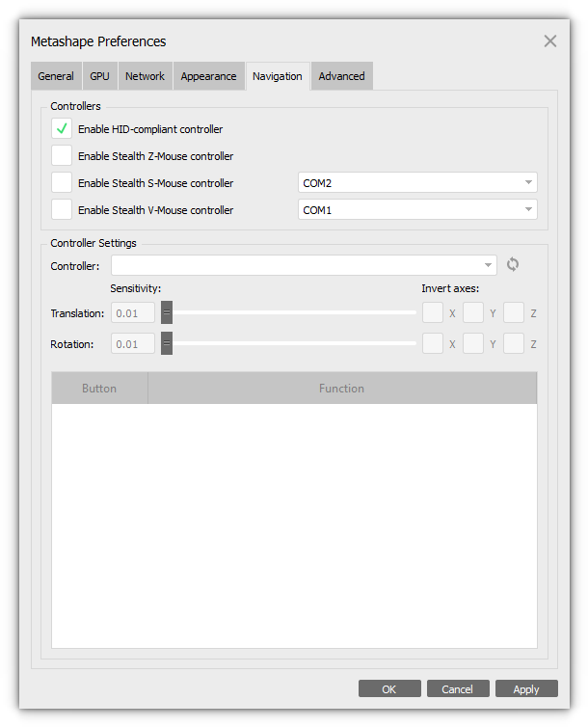Toggle Translation invert X axis checkbox
The width and height of the screenshot is (588, 727).
[433, 312]
